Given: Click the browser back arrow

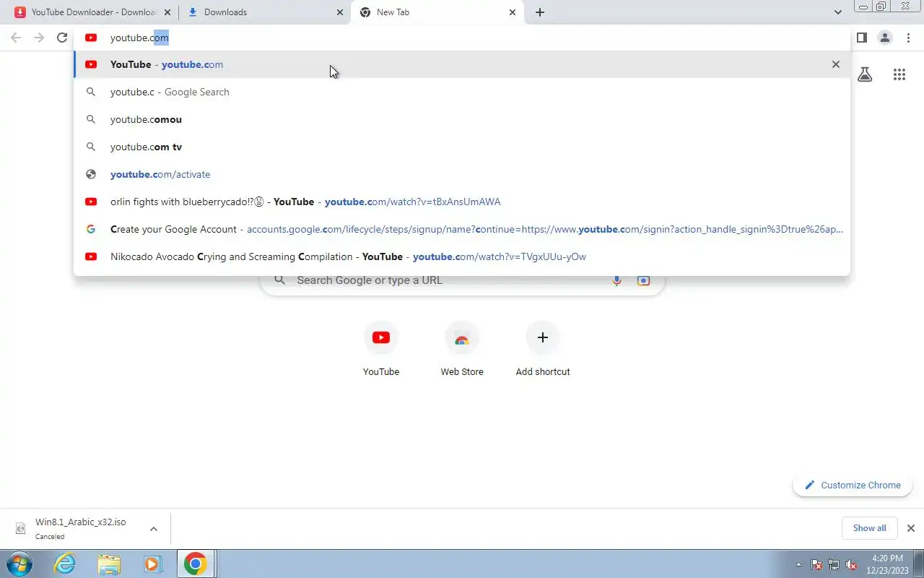Looking at the screenshot, I should pos(16,38).
